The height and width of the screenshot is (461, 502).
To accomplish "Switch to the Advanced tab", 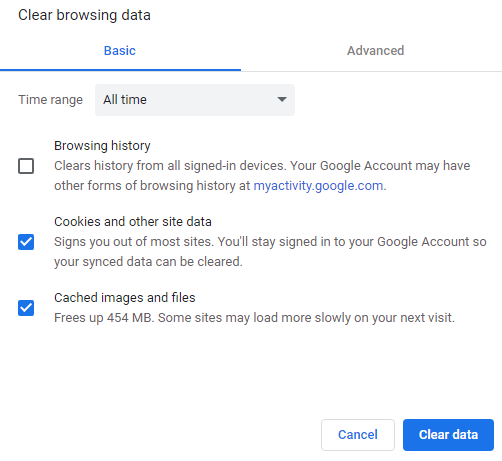I will point(376,51).
